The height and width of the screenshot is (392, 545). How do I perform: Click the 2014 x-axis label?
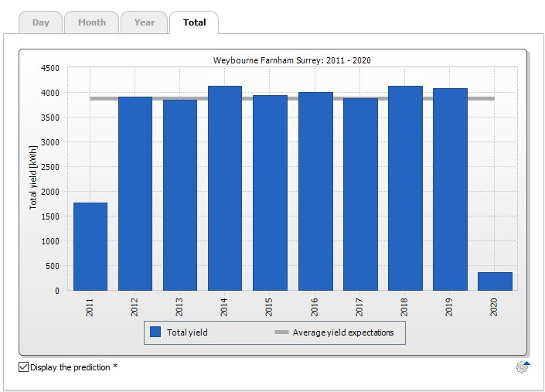[224, 307]
